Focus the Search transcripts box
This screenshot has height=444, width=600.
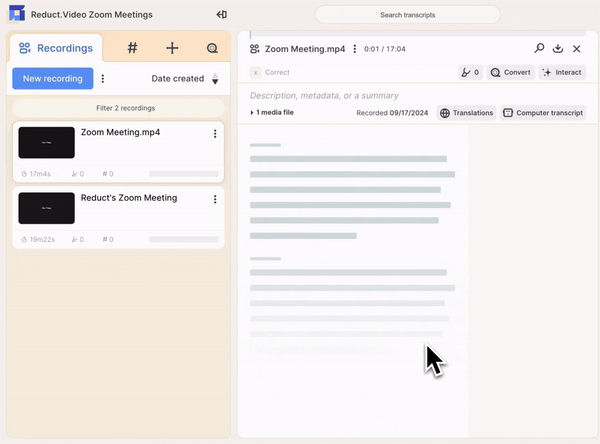pos(408,15)
